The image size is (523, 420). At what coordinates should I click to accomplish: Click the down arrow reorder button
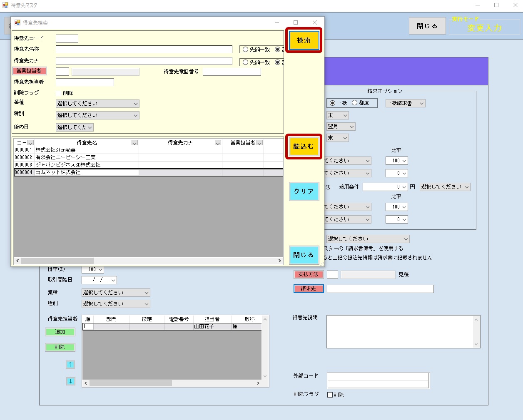point(70,381)
